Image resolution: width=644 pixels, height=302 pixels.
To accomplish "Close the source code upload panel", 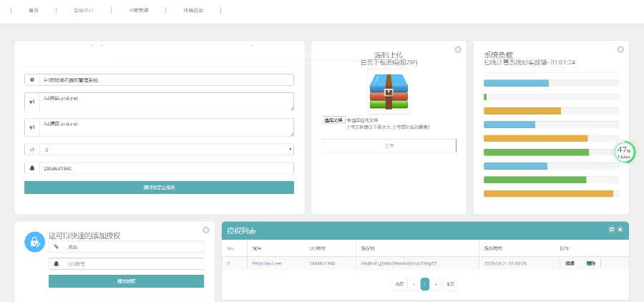I will 458,49.
